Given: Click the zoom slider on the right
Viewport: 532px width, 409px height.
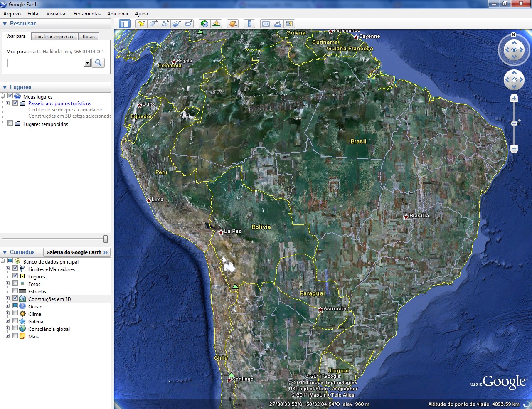Looking at the screenshot, I should tap(514, 123).
